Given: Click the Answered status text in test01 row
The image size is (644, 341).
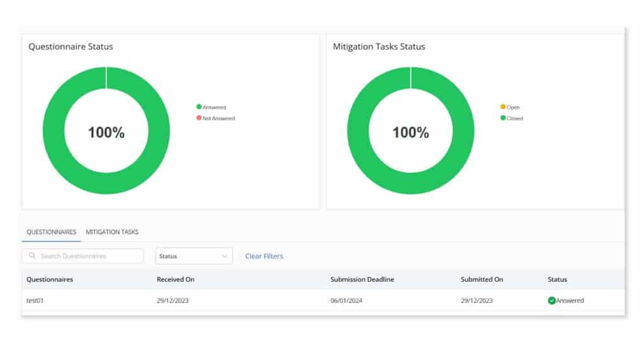Looking at the screenshot, I should [x=570, y=301].
